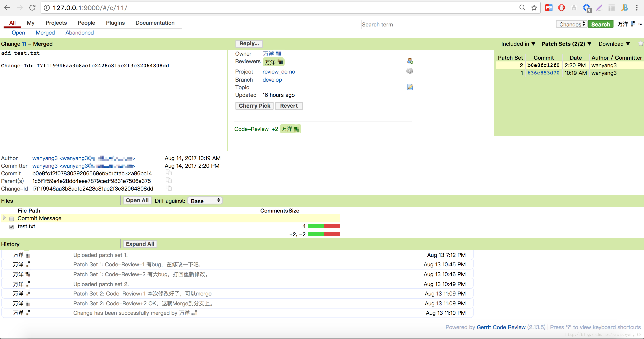Click the add reviewer icon
Image resolution: width=644 pixels, height=339 pixels.
pos(409,61)
